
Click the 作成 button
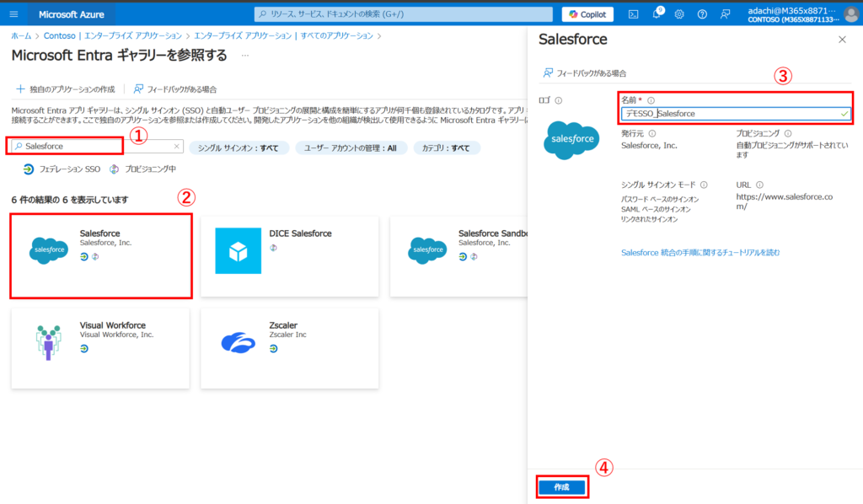click(x=561, y=487)
